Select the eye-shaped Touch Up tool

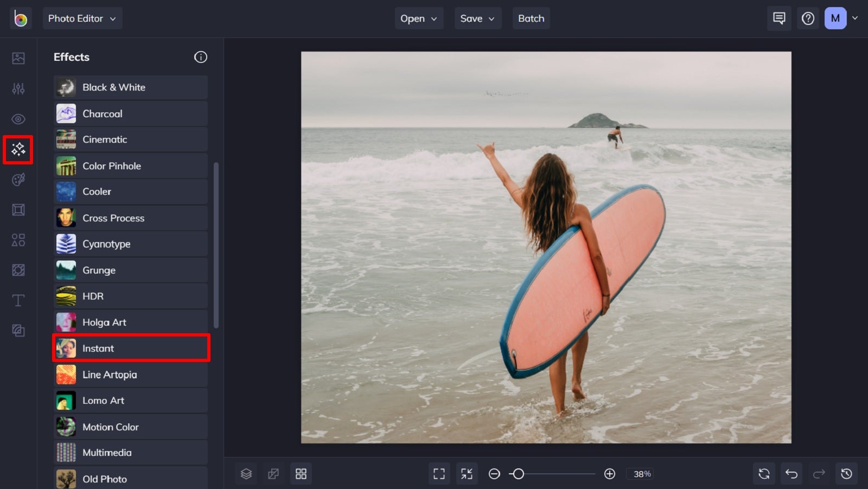[x=18, y=119]
